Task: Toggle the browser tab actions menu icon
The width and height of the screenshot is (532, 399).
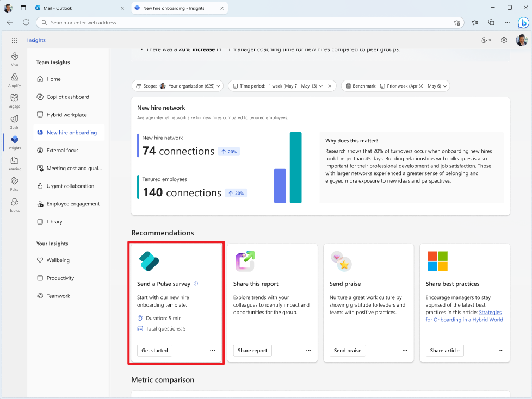Action: (23, 8)
